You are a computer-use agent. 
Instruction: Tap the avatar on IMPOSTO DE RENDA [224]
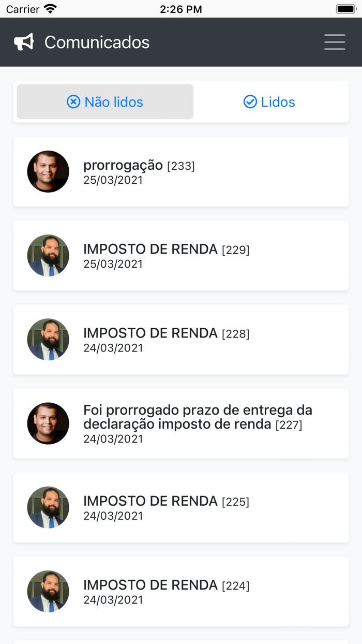48,591
